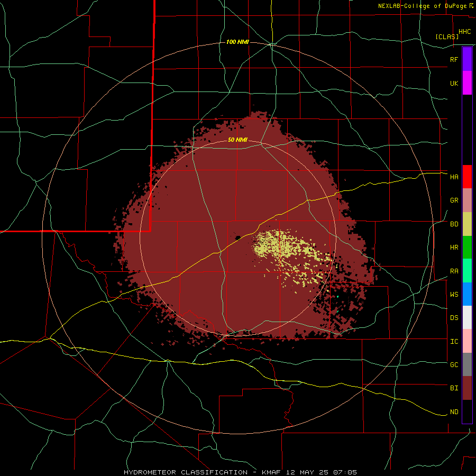Click the HHC product label
476x476 pixels.
[464, 32]
